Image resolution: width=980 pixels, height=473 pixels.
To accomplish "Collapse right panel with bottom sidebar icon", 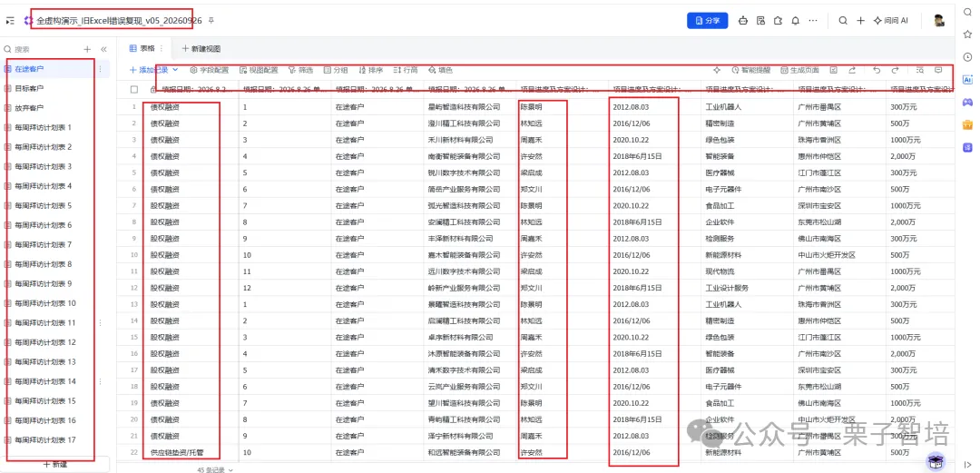I will (967, 464).
